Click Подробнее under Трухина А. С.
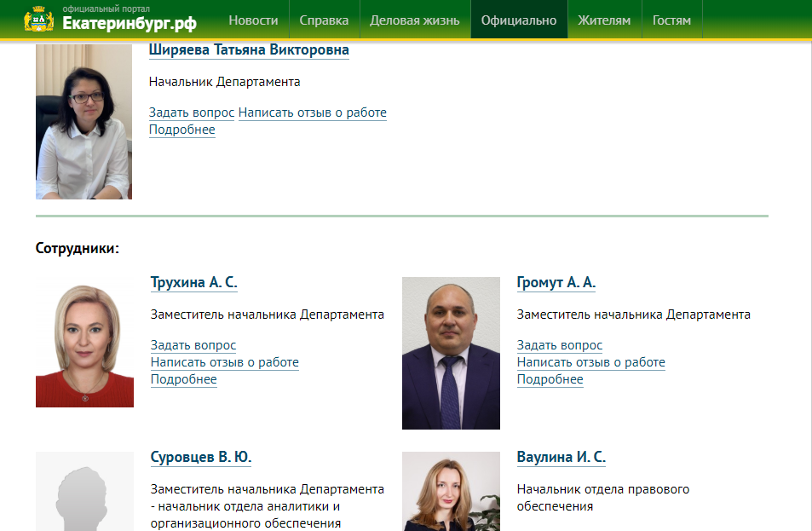The height and width of the screenshot is (531, 812). coord(183,379)
